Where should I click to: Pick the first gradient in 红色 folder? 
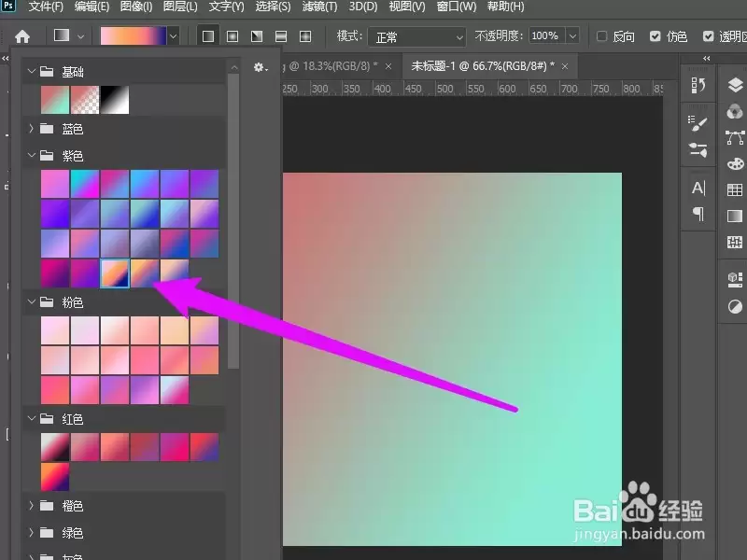pyautogui.click(x=55, y=447)
